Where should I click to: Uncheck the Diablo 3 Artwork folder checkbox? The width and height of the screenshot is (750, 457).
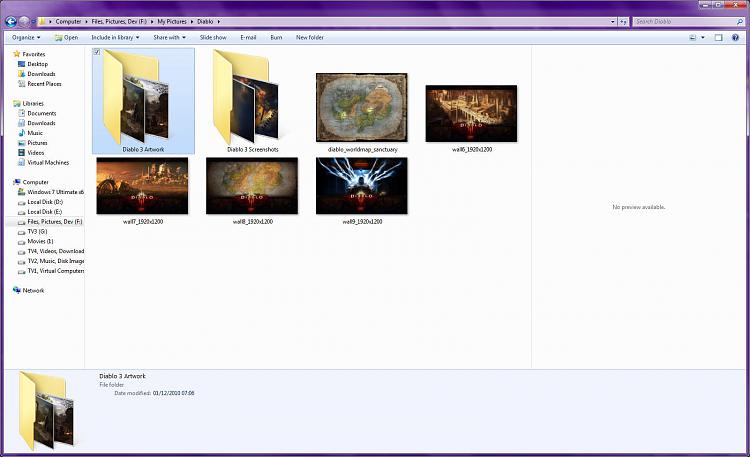[x=97, y=52]
